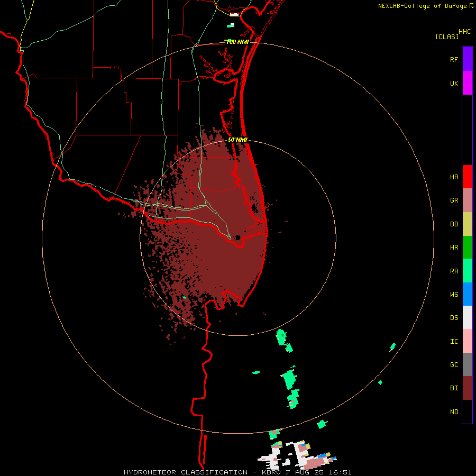Click the 'DS' legend label

(x=454, y=317)
